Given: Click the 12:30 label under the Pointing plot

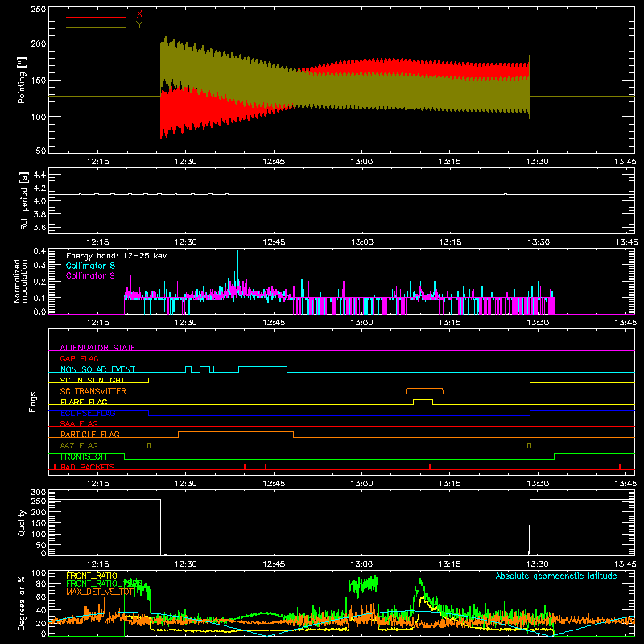Looking at the screenshot, I should coord(186,162).
